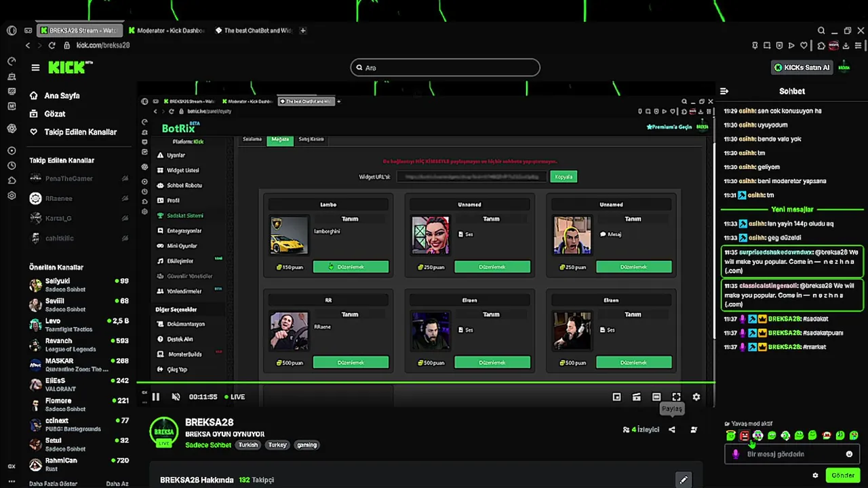Collapse the Sohbet chat panel
This screenshot has height=488, width=868.
[724, 91]
